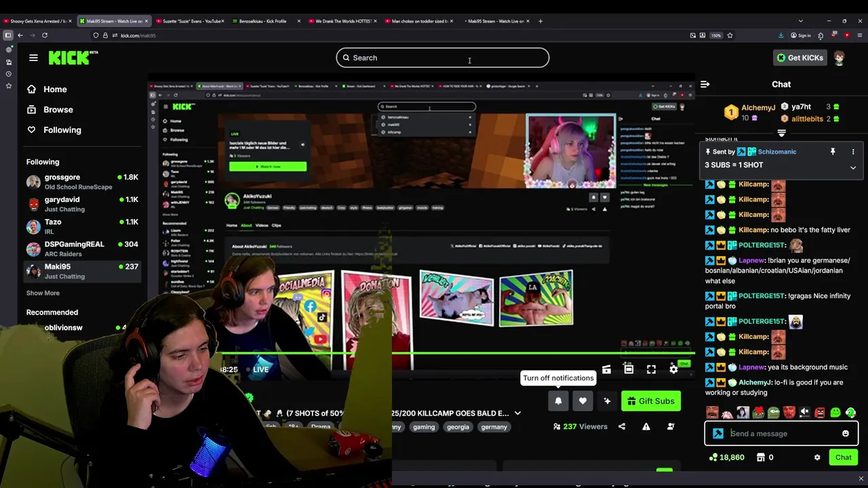Expand the gift leaderboard with down arrow
The height and width of the screenshot is (488, 868).
(781, 134)
